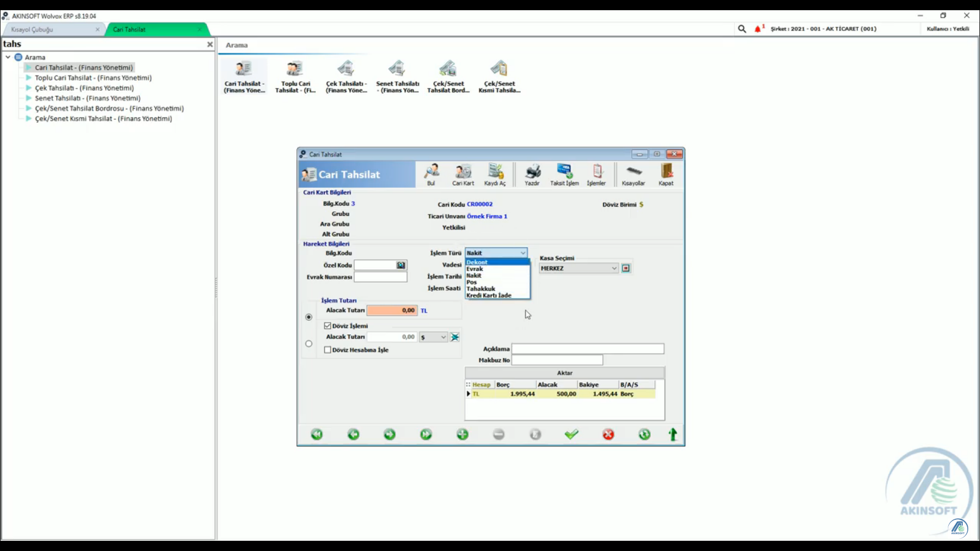This screenshot has width=980, height=551.
Task: Open Çek Tahsilatı - (Finans Yönetimi) tree item
Action: tap(84, 88)
